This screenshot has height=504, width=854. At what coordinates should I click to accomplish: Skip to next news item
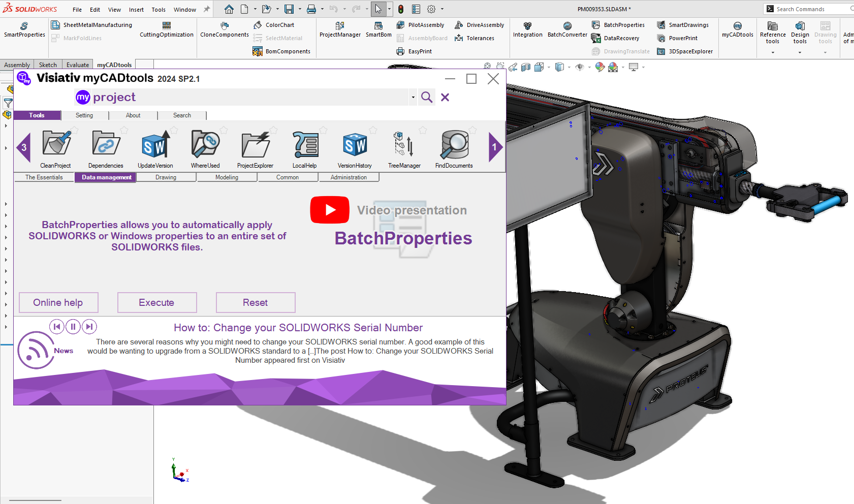[89, 327]
